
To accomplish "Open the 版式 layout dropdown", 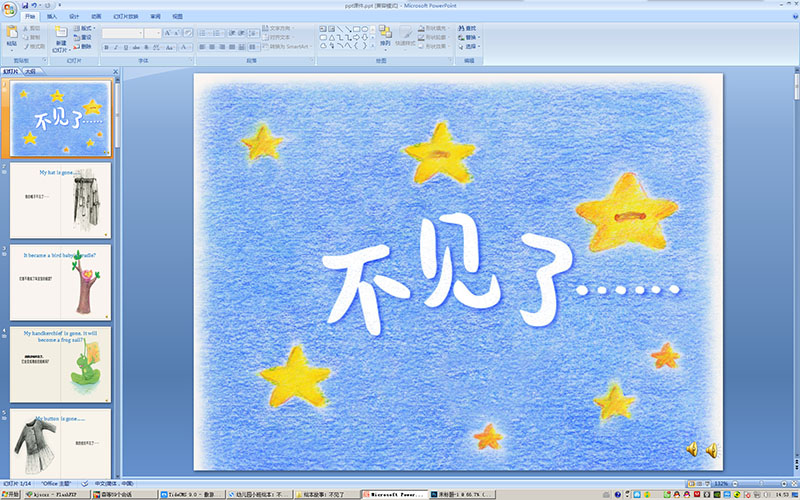I will 84,28.
